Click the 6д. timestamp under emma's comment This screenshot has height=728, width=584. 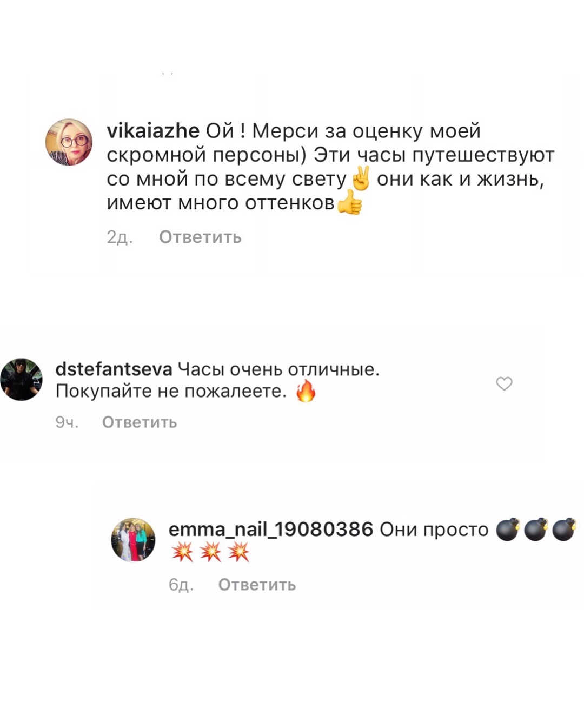181,585
